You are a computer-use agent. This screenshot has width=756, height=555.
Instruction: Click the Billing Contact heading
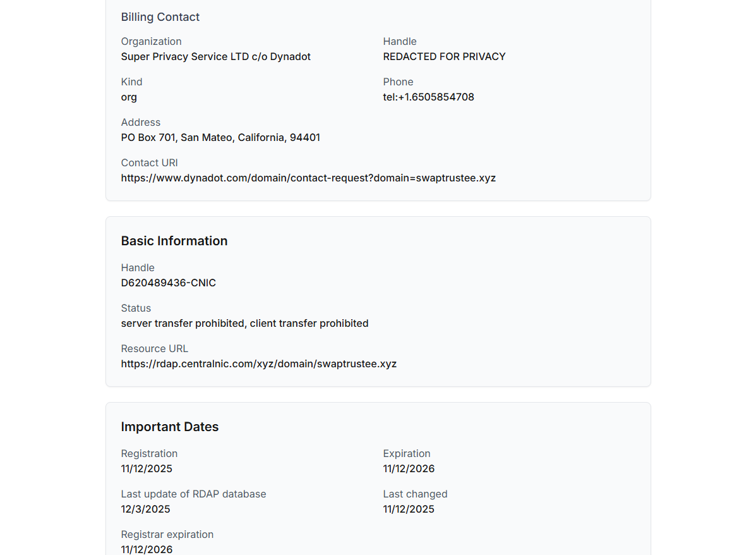point(160,17)
